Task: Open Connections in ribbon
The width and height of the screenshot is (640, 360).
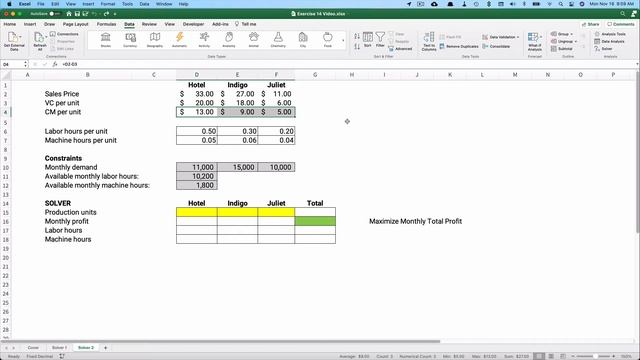Action: click(x=64, y=34)
